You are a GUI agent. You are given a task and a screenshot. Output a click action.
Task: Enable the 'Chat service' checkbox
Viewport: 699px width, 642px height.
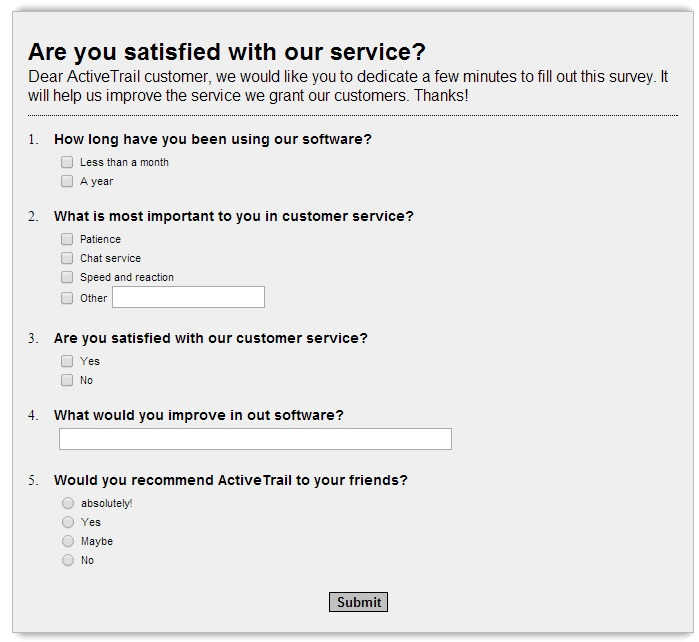coord(67,258)
